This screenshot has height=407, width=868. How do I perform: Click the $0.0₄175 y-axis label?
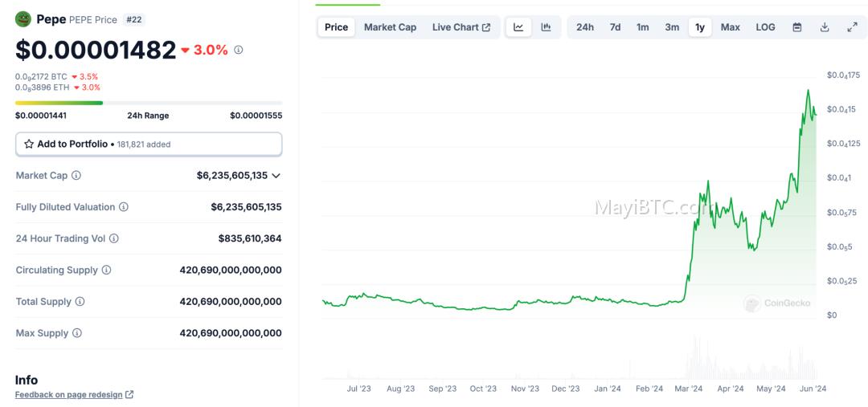(x=843, y=75)
